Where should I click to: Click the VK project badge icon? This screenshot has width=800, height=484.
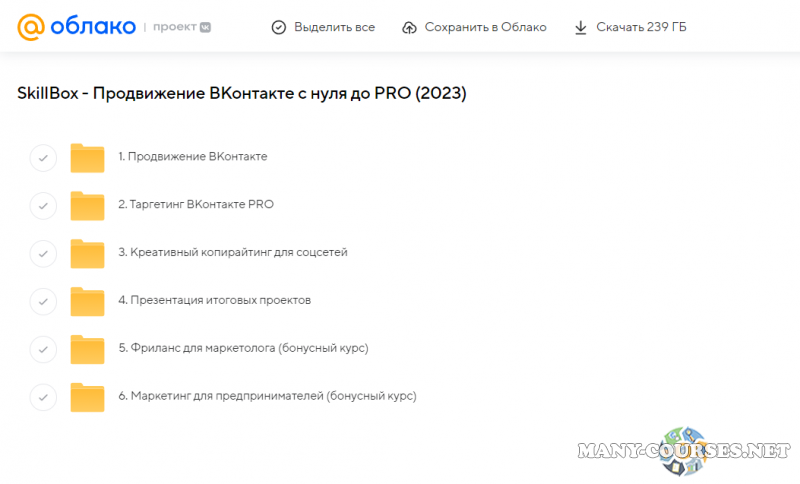(205, 27)
